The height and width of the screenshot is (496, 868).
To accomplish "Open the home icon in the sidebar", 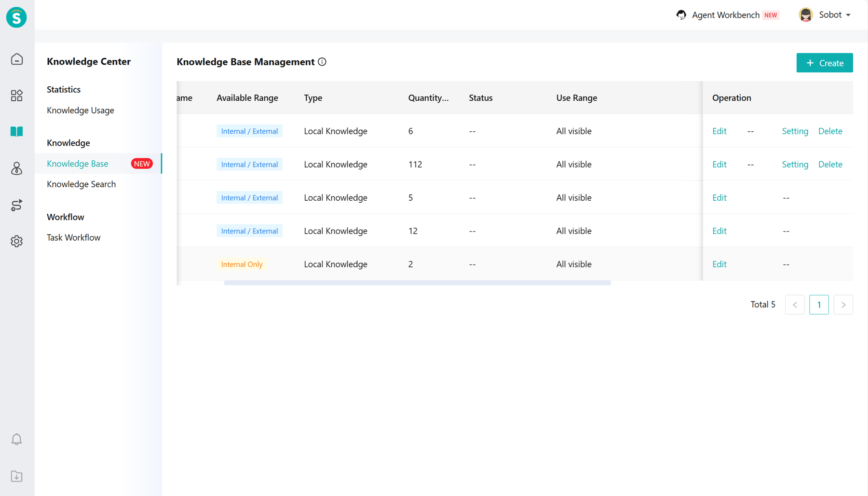I will (x=17, y=59).
